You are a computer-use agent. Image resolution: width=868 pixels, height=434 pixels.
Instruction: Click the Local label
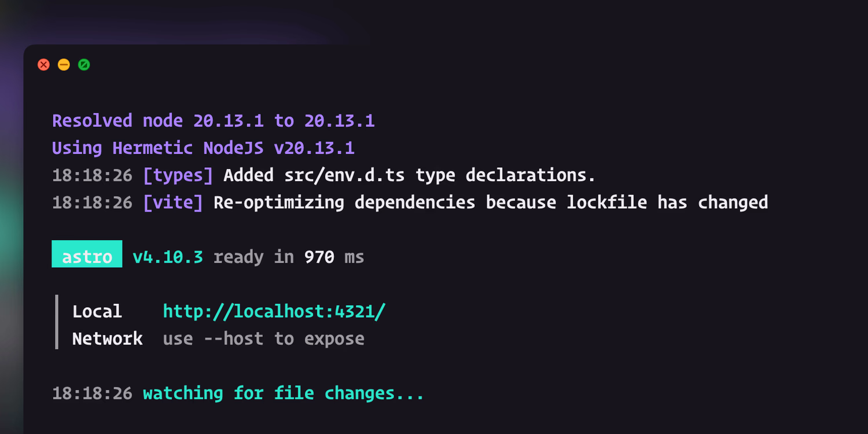pos(97,311)
